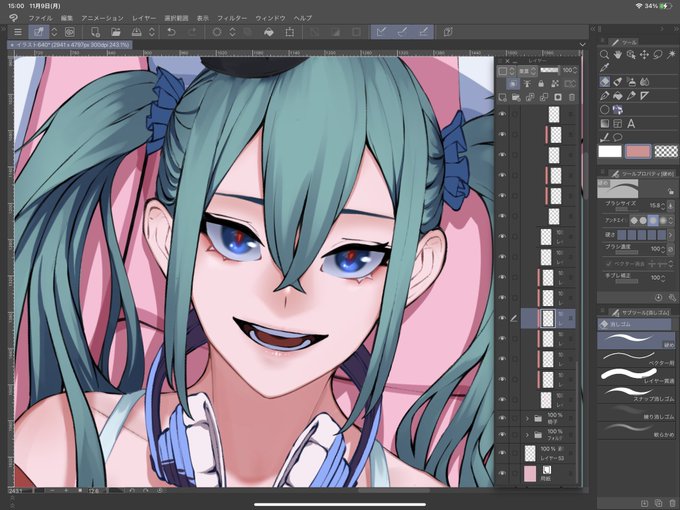The image size is (680, 510).
Task: Open the 編集 menu
Action: pos(67,18)
